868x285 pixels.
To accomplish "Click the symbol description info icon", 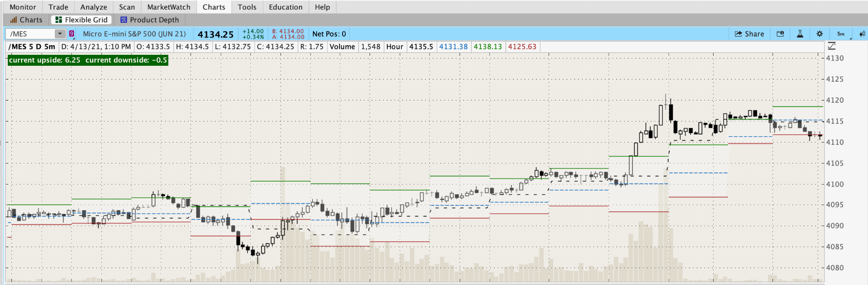I will [x=780, y=34].
